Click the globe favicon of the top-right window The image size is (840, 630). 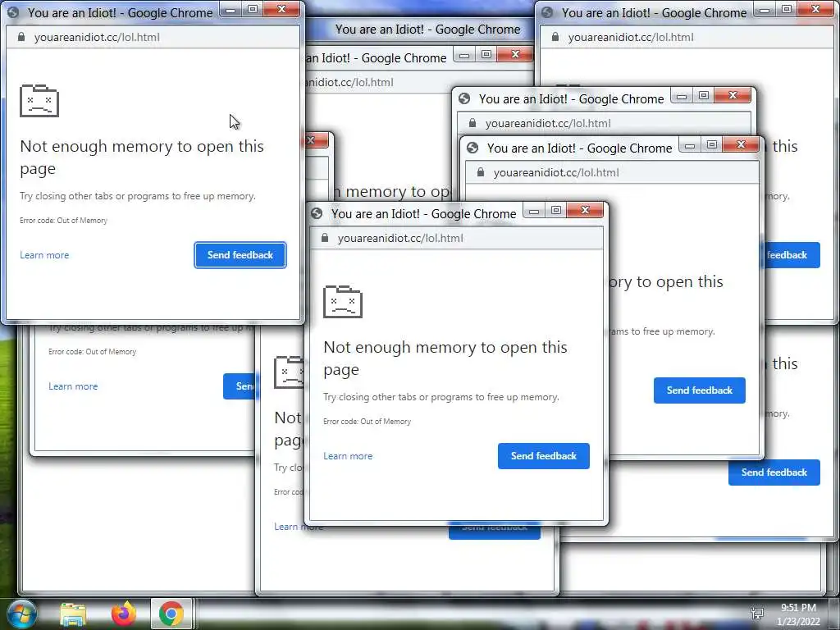(547, 12)
